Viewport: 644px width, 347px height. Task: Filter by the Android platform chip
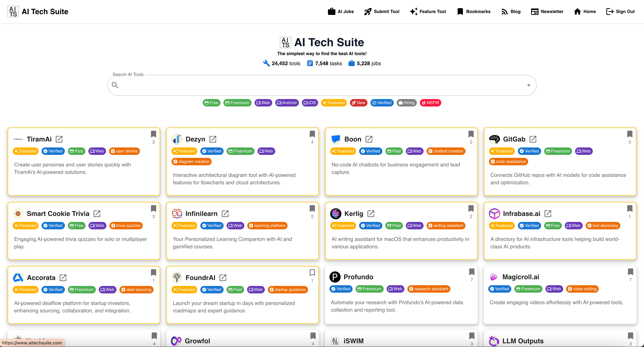pos(287,103)
